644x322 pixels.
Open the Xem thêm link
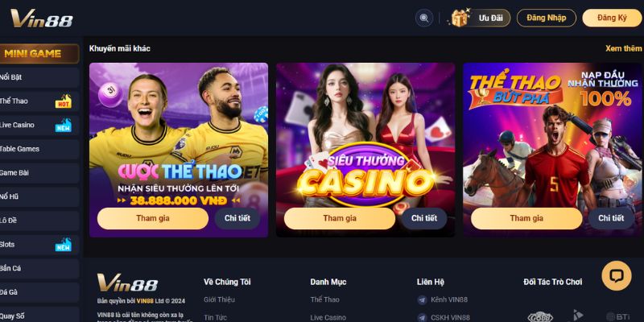click(623, 48)
